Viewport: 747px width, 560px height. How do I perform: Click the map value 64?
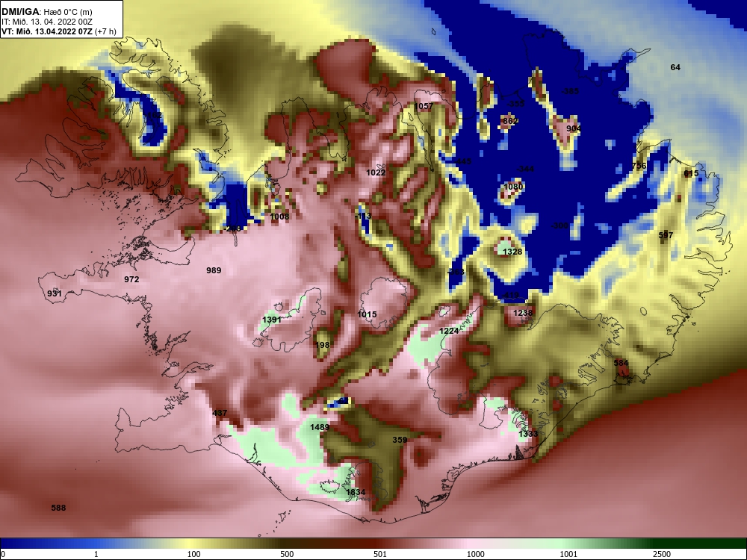[675, 67]
